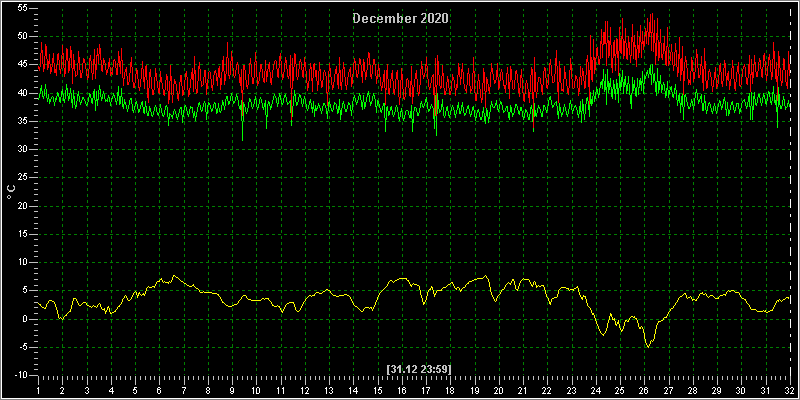Select day 24 on the x-axis
This screenshot has height=400, width=800.
596,390
